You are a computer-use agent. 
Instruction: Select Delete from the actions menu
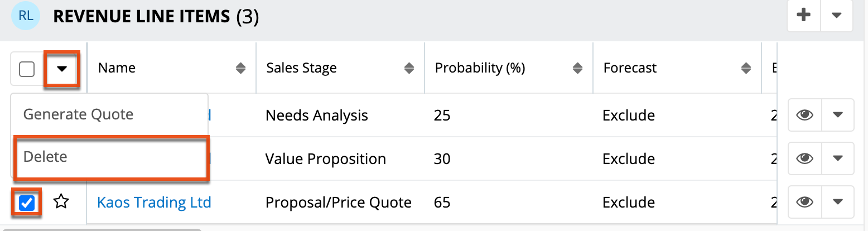point(45,157)
